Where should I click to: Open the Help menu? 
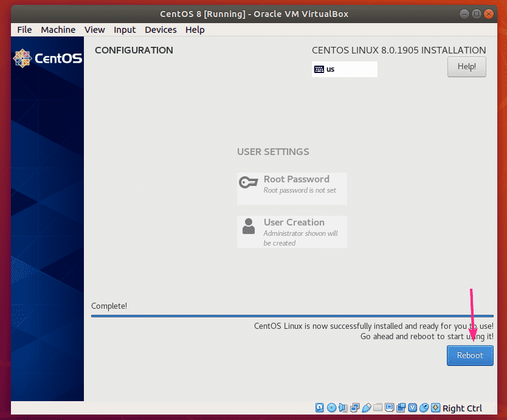pos(195,30)
